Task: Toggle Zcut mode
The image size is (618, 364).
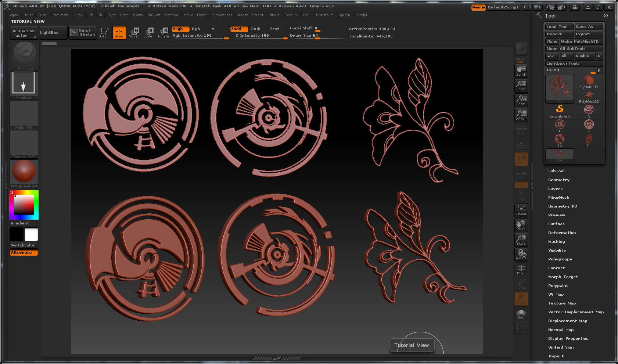Action: (x=277, y=29)
